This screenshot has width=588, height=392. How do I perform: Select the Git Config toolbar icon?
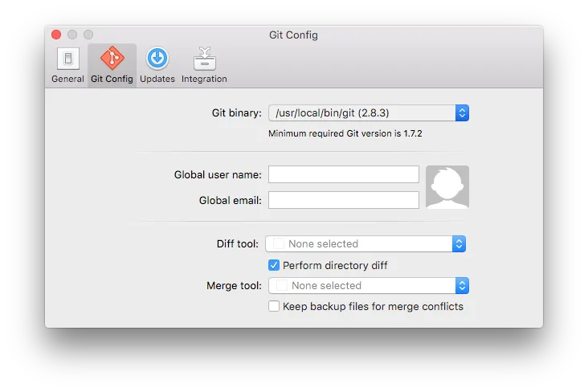112,58
